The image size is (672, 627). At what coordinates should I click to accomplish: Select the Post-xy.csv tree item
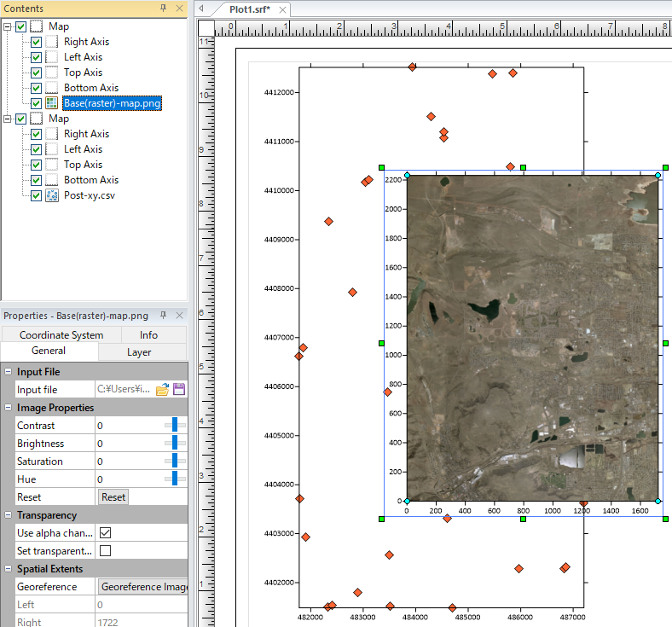tap(90, 195)
